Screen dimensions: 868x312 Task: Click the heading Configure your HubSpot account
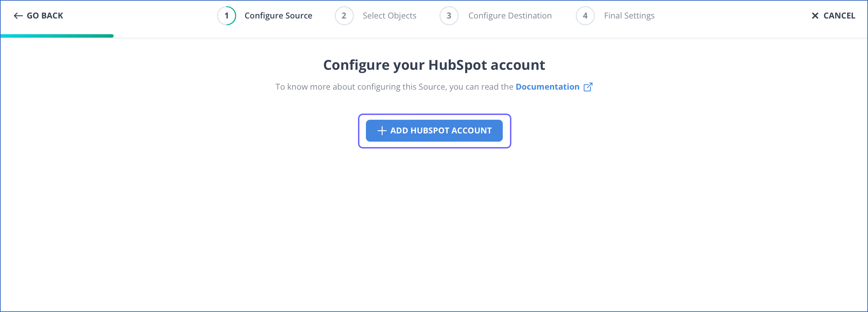434,65
